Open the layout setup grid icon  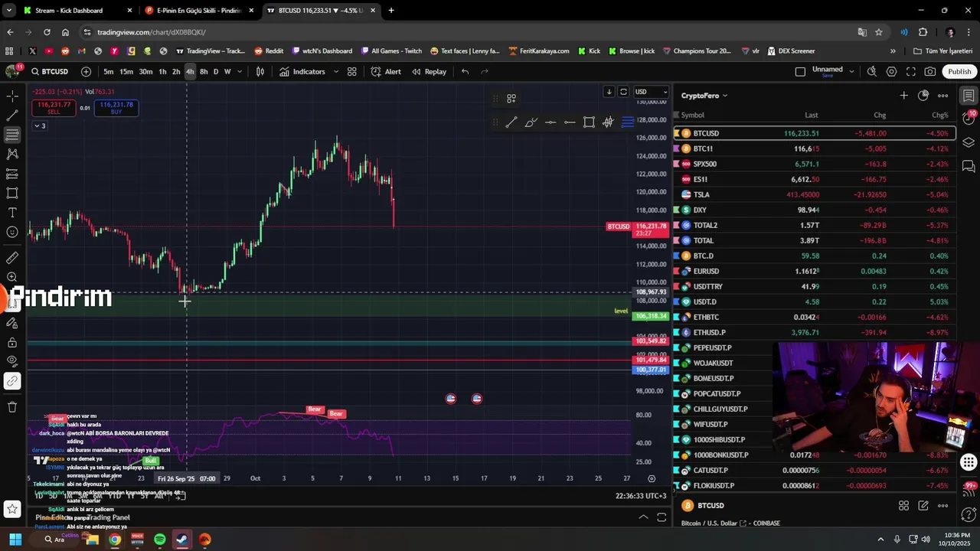click(352, 71)
